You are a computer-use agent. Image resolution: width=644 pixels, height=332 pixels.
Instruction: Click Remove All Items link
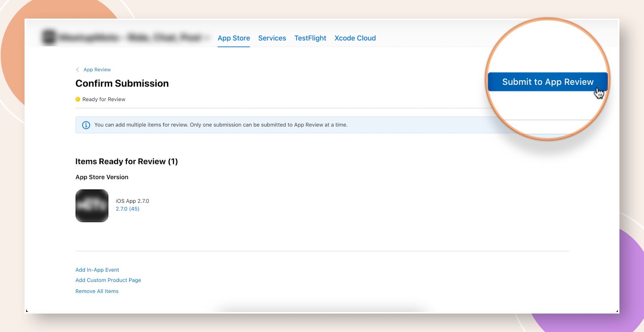coord(97,291)
